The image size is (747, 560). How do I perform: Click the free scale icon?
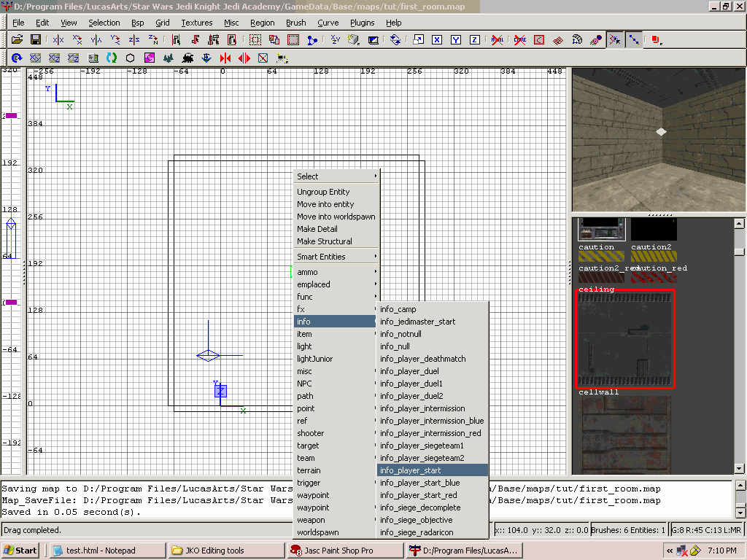[418, 40]
